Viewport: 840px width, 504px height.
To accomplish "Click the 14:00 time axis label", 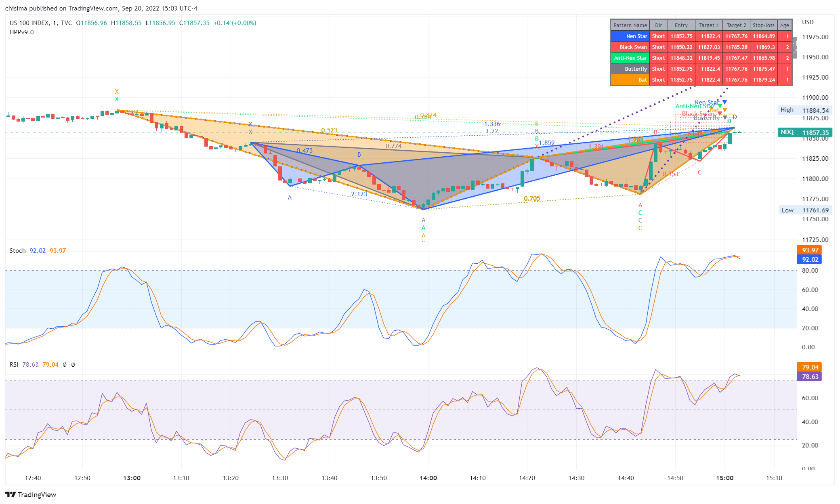I will pyautogui.click(x=428, y=478).
